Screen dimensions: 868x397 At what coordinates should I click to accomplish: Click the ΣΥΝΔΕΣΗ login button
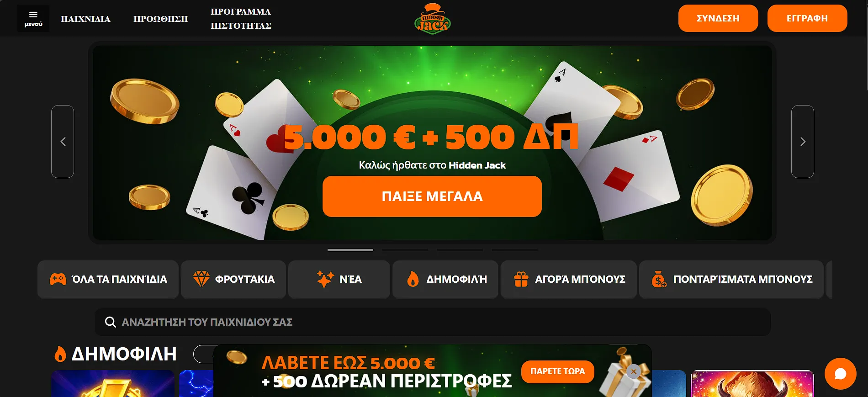click(x=718, y=18)
